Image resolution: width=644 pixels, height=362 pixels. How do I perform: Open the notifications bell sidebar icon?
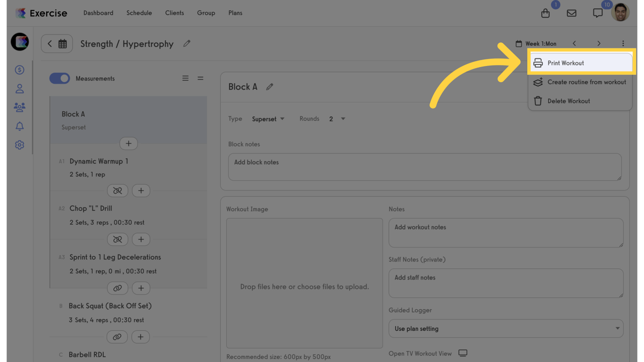(x=19, y=126)
